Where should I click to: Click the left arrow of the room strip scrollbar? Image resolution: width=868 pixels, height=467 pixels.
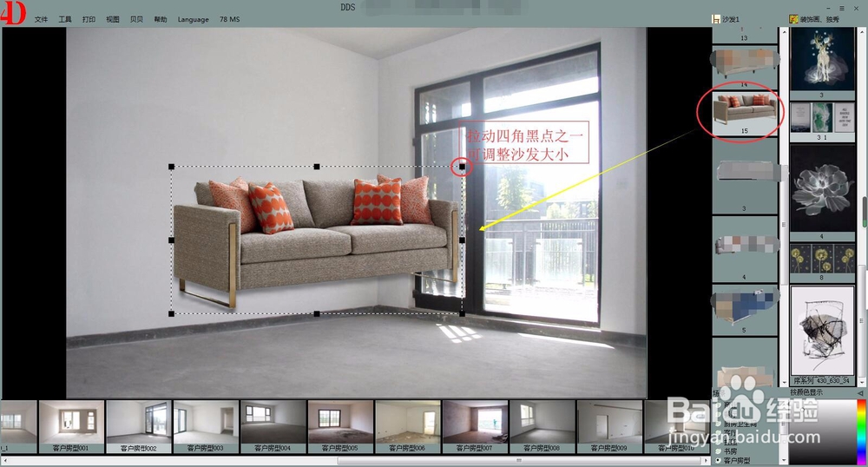click(3, 460)
